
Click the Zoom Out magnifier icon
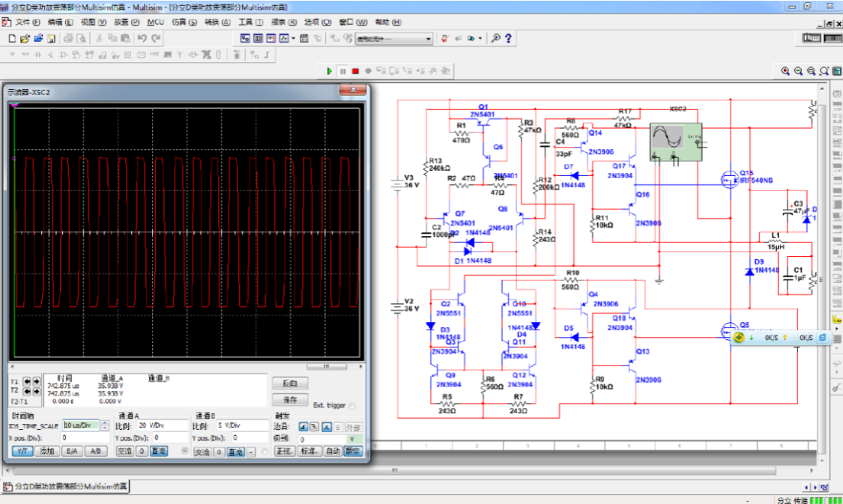pos(798,71)
